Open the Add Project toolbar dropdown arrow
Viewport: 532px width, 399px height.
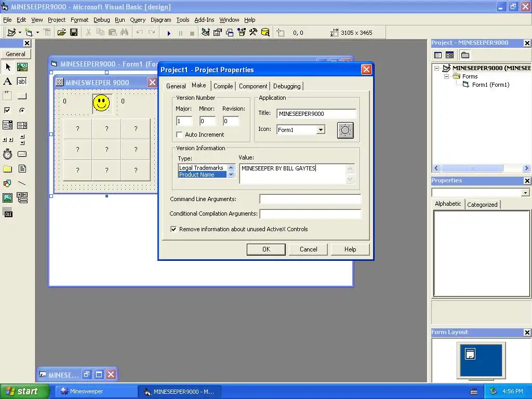(x=20, y=33)
